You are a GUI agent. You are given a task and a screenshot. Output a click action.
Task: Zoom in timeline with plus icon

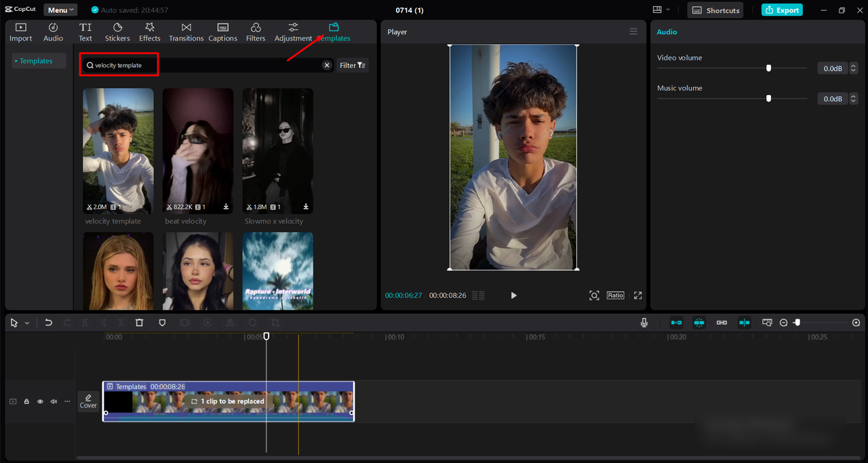[x=856, y=323]
